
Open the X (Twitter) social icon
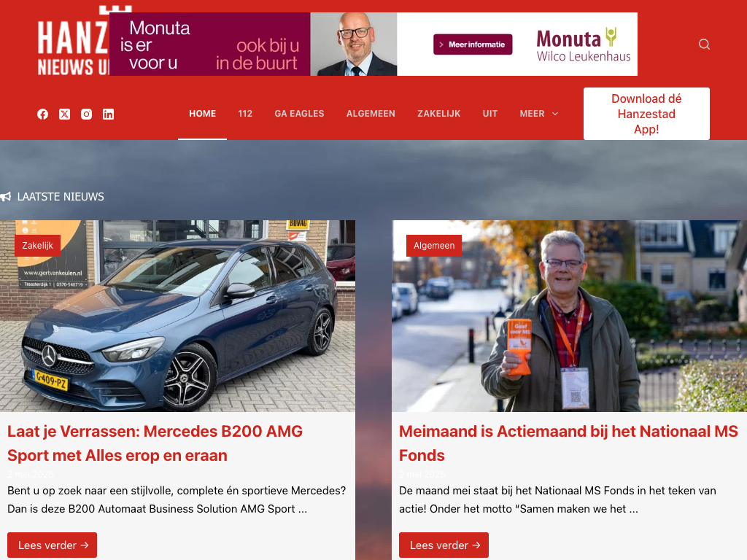coord(64,114)
